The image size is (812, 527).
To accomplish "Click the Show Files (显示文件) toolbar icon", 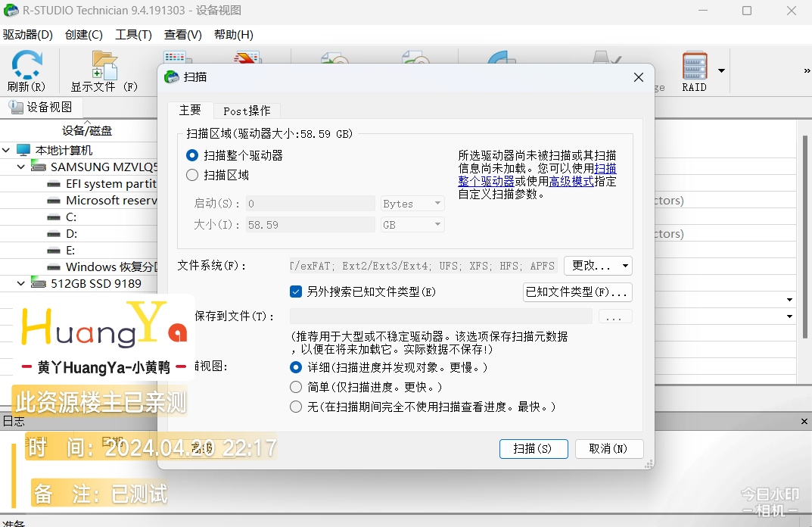I will pyautogui.click(x=104, y=71).
